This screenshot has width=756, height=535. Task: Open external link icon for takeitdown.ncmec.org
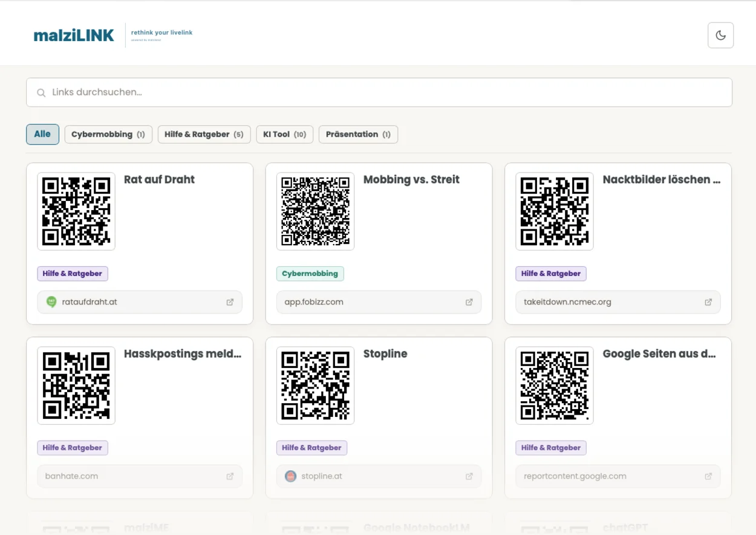[x=708, y=302]
